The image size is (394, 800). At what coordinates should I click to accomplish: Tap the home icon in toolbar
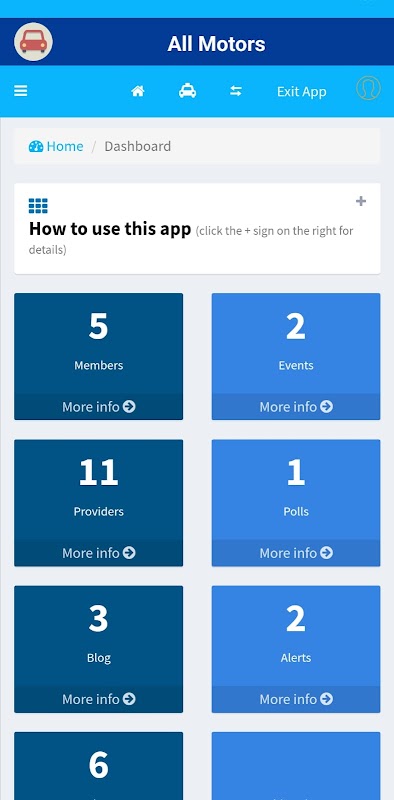pyautogui.click(x=138, y=91)
